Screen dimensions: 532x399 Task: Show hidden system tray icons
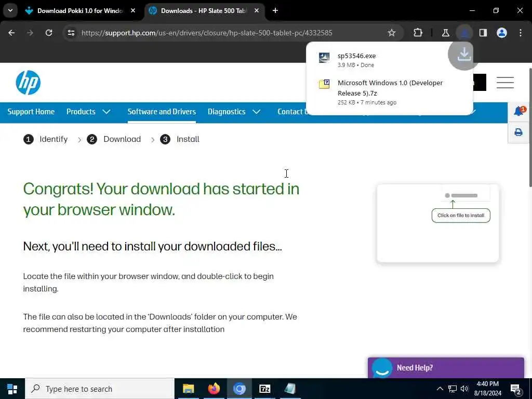(x=440, y=389)
